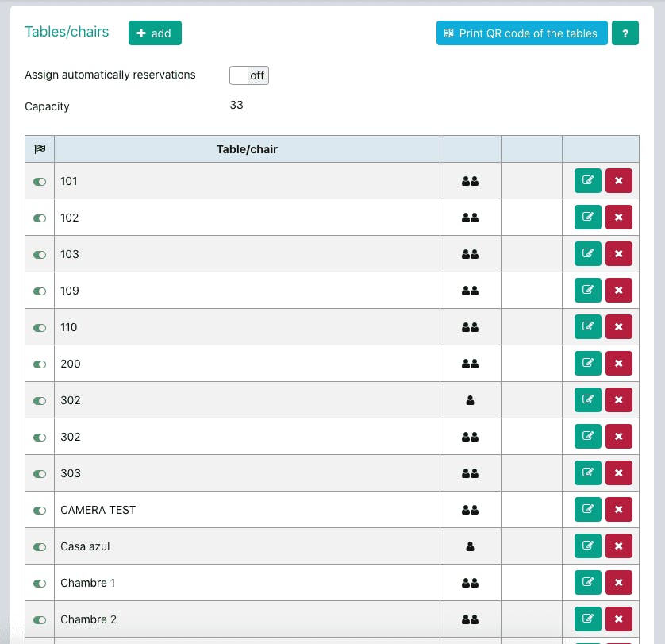
Task: Select table name 200
Action: (x=71, y=364)
